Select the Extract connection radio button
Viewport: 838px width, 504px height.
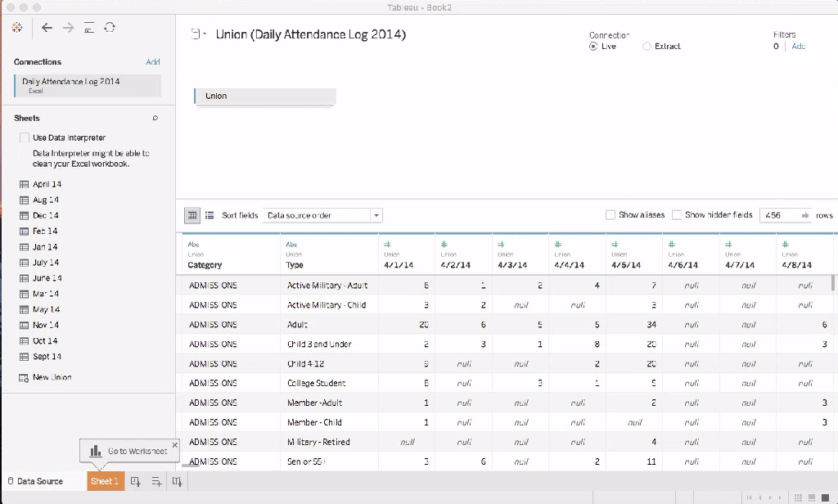(x=647, y=47)
